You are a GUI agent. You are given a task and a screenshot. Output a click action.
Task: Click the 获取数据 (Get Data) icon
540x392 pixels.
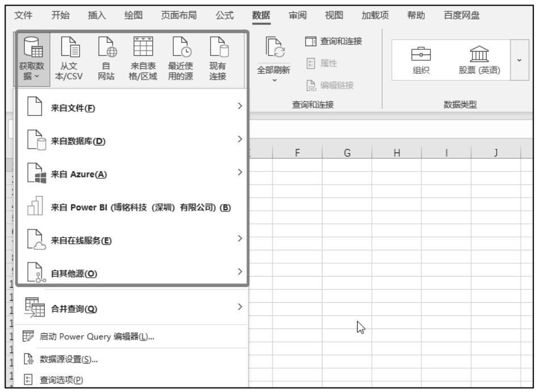pyautogui.click(x=33, y=47)
